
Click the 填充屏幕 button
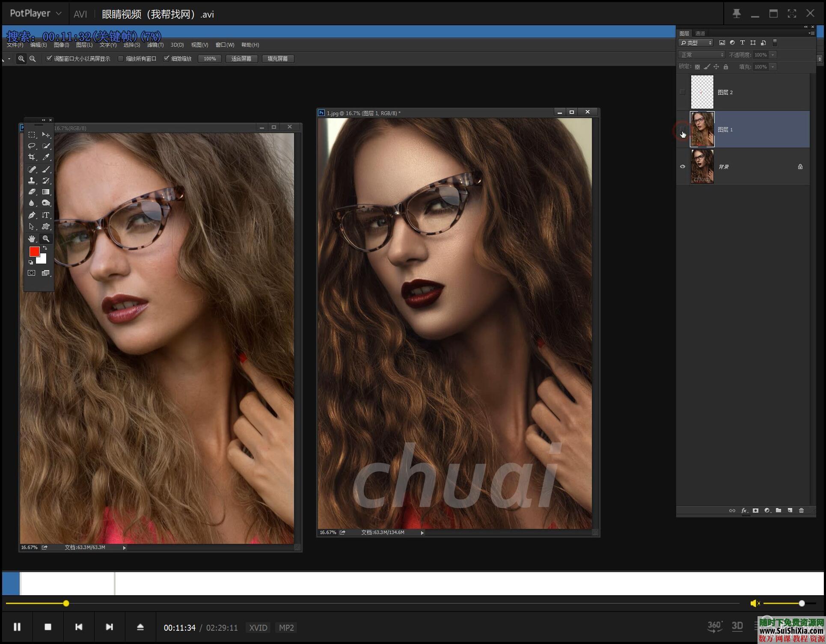point(277,59)
